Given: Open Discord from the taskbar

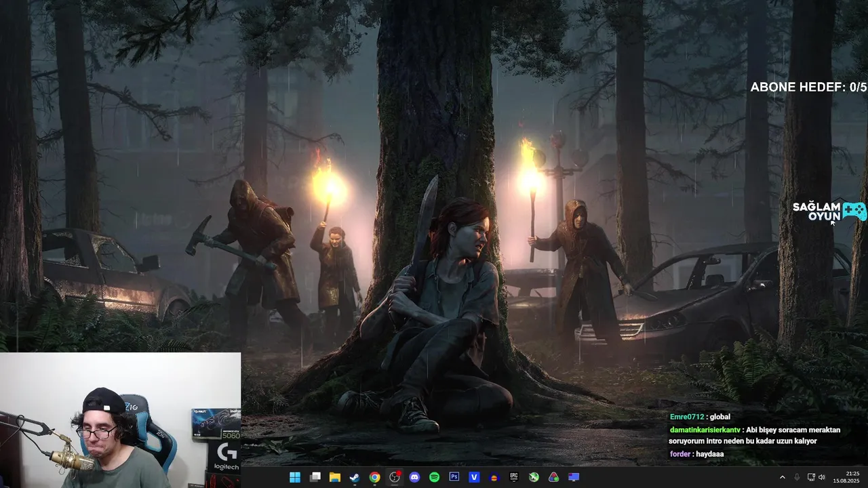Looking at the screenshot, I should point(414,477).
